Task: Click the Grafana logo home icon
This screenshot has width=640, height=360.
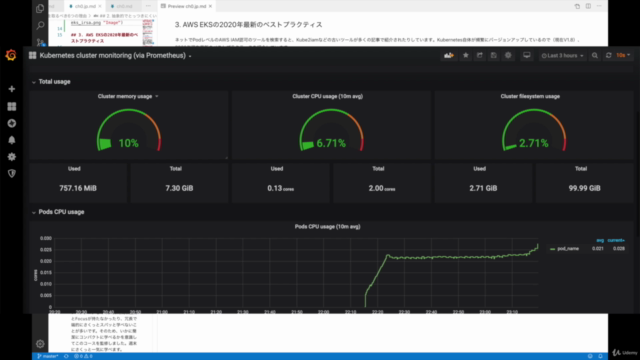Action: (11, 55)
